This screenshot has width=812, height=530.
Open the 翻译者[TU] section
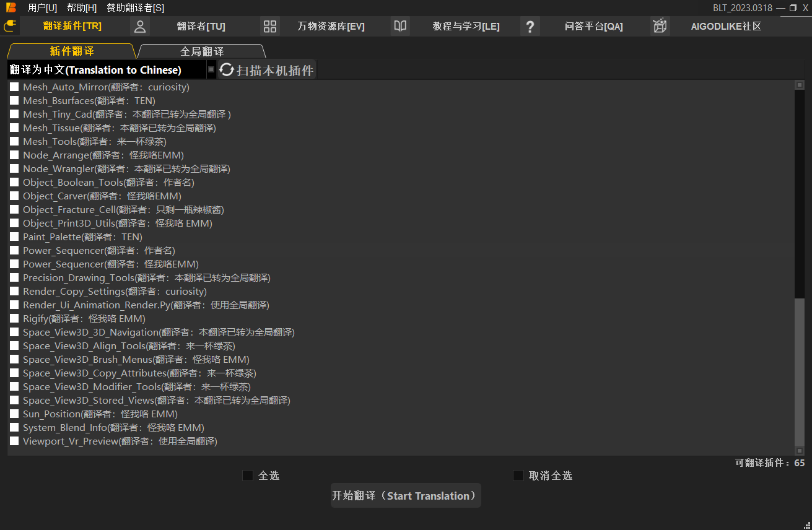[201, 26]
